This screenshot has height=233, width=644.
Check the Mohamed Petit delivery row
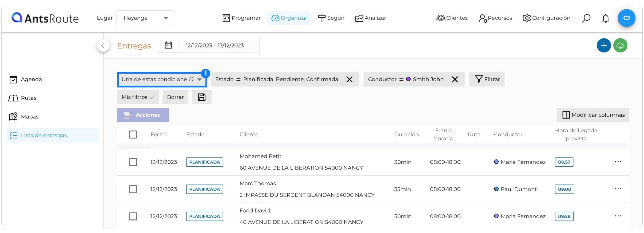133,162
